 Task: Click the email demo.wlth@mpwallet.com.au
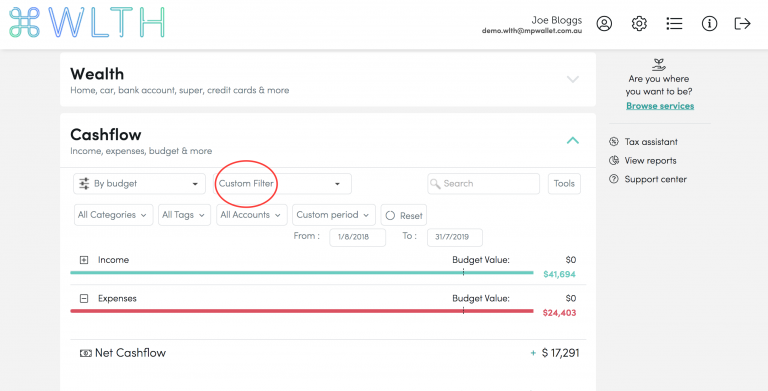pos(532,31)
